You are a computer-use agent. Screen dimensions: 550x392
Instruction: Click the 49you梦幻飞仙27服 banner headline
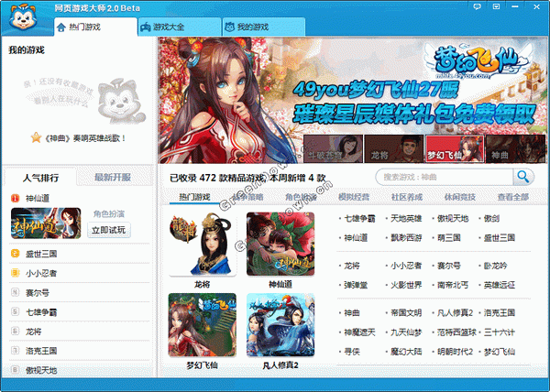375,91
